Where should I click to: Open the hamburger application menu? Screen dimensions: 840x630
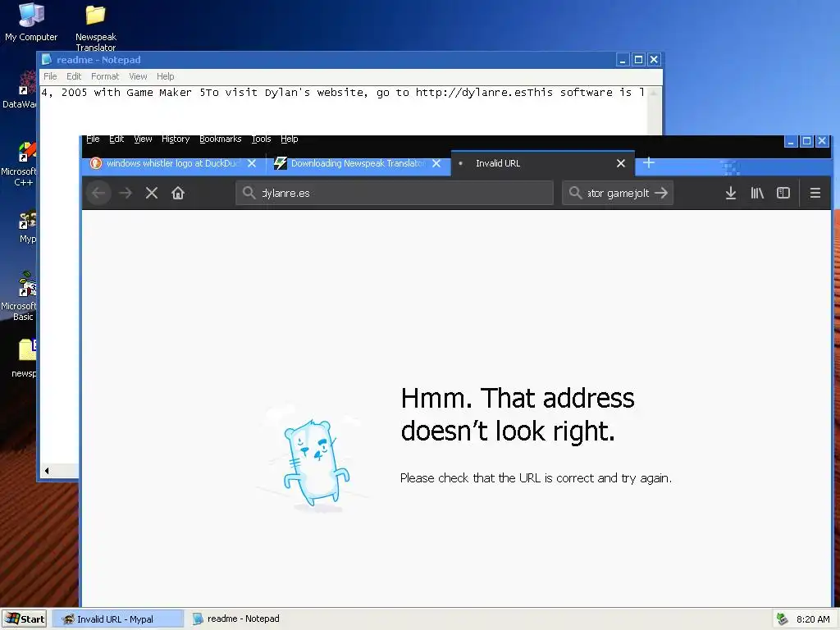(815, 193)
